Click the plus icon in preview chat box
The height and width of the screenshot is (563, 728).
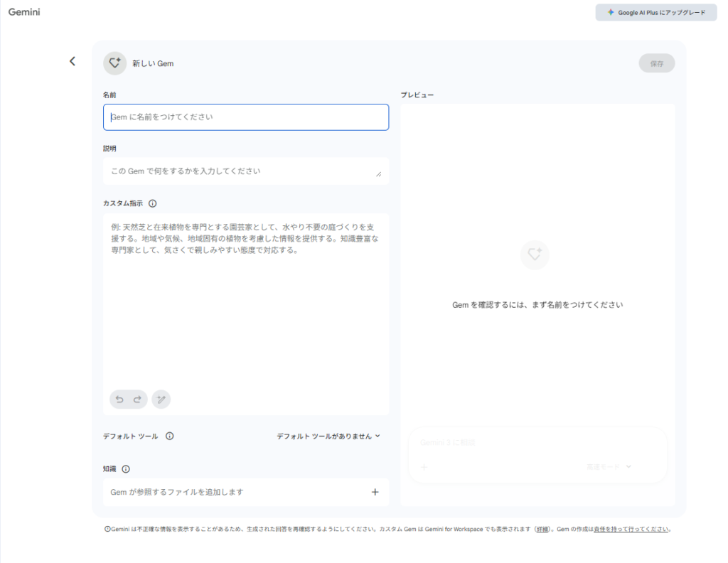point(424,467)
